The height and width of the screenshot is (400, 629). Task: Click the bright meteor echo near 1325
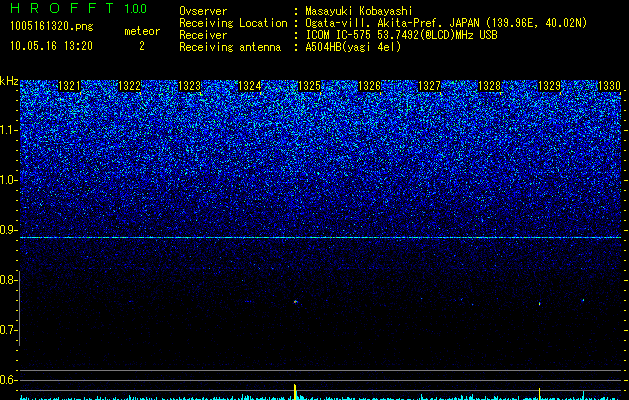296,301
